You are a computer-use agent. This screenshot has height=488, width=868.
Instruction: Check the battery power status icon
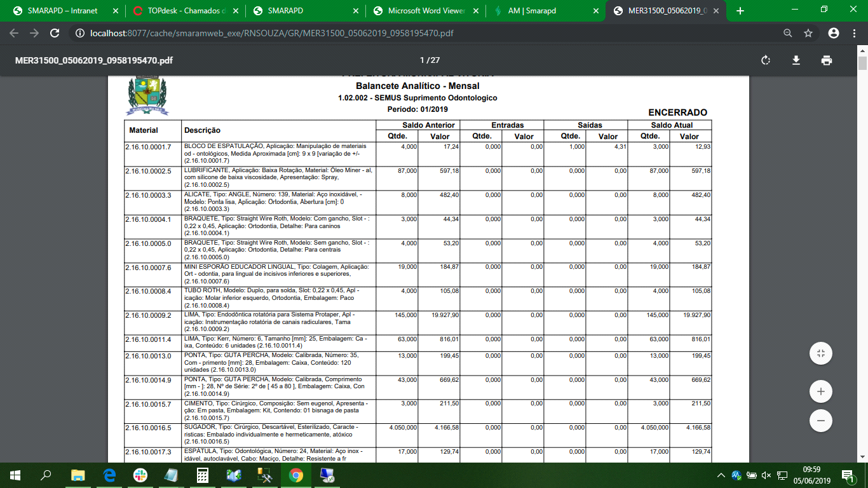point(751,475)
